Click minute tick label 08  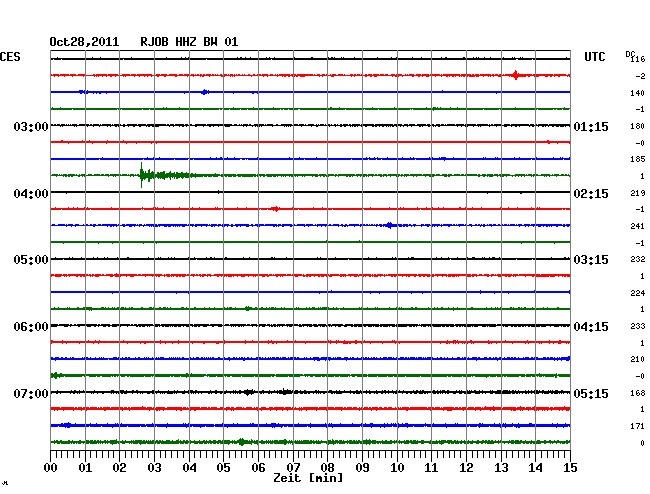327,468
